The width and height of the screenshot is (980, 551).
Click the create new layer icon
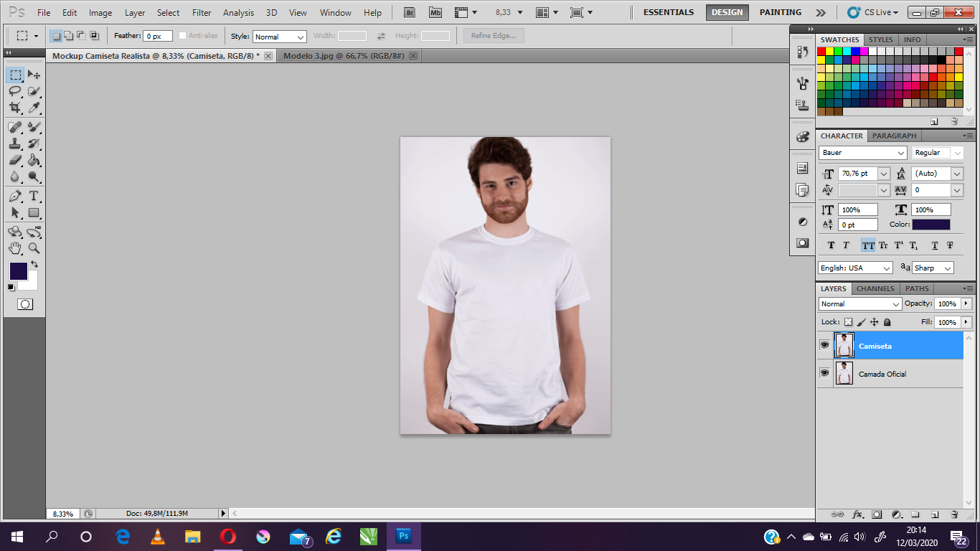(x=935, y=514)
